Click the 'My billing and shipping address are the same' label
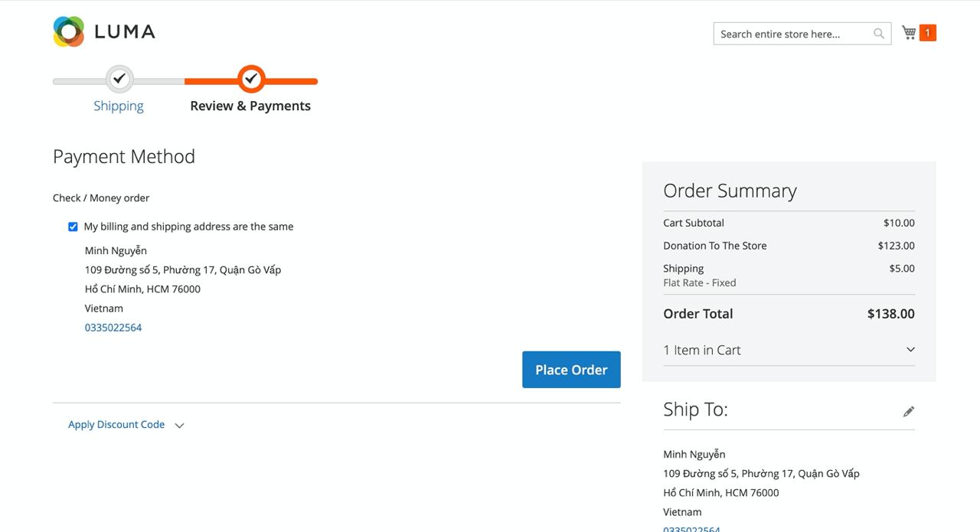This screenshot has height=532, width=980. click(x=188, y=227)
